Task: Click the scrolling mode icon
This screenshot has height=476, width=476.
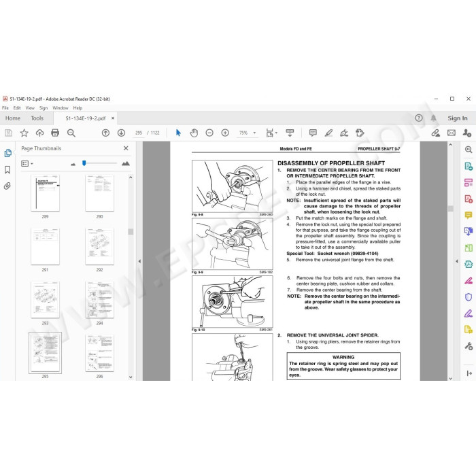Action: click(290, 133)
